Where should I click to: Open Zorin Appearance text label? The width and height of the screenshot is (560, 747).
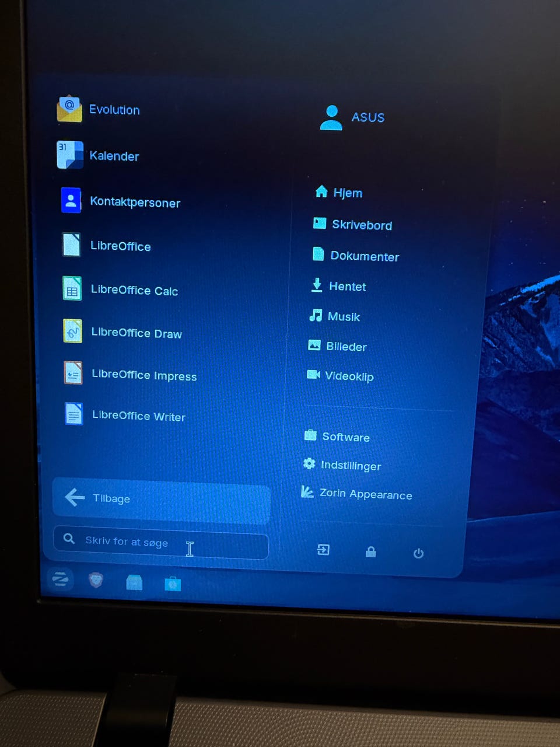coord(366,494)
